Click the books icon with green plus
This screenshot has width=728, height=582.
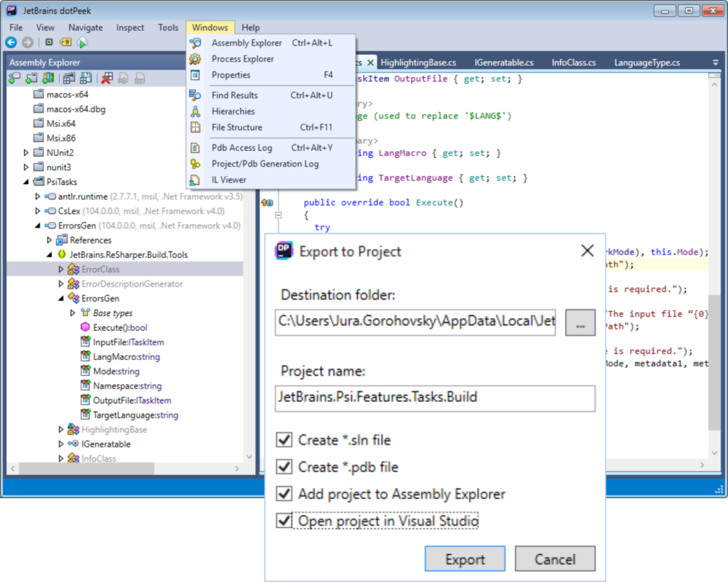point(48,78)
